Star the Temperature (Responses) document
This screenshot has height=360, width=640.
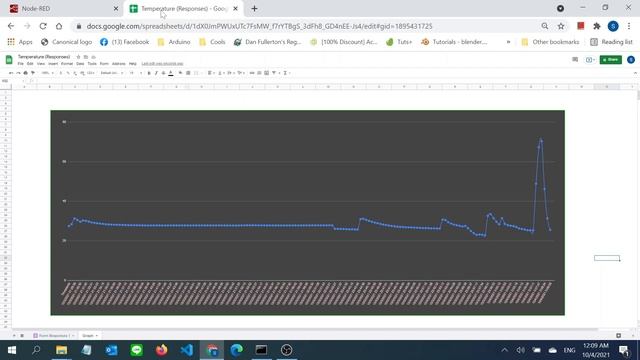click(x=78, y=57)
